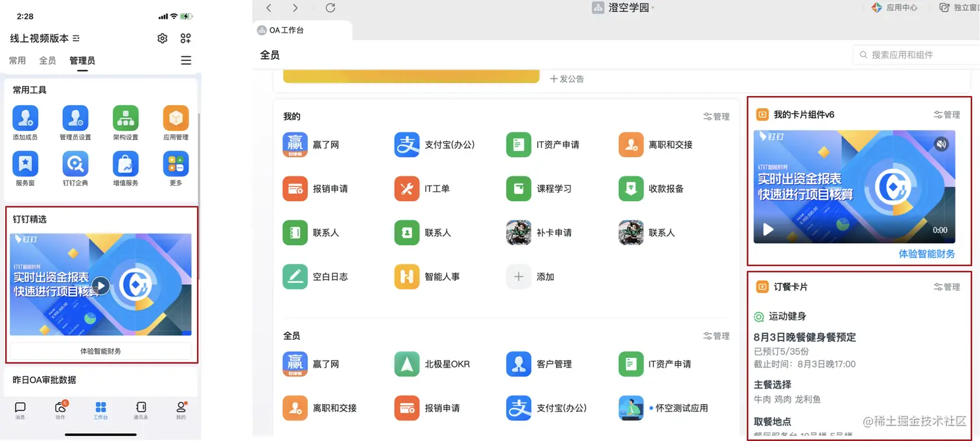Screen dimensions: 980x441
Task: Open 工作台 in mobile bottom bar
Action: (x=100, y=411)
